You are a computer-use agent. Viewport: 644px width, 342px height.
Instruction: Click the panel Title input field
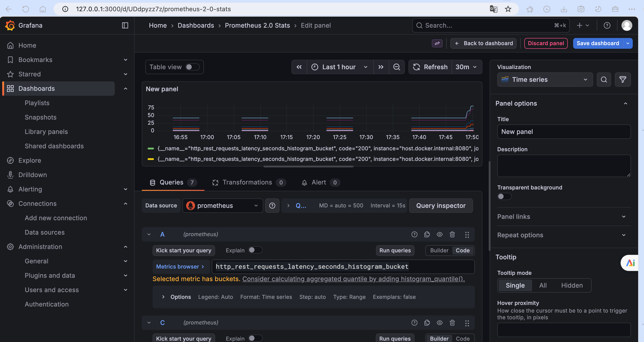coord(563,132)
